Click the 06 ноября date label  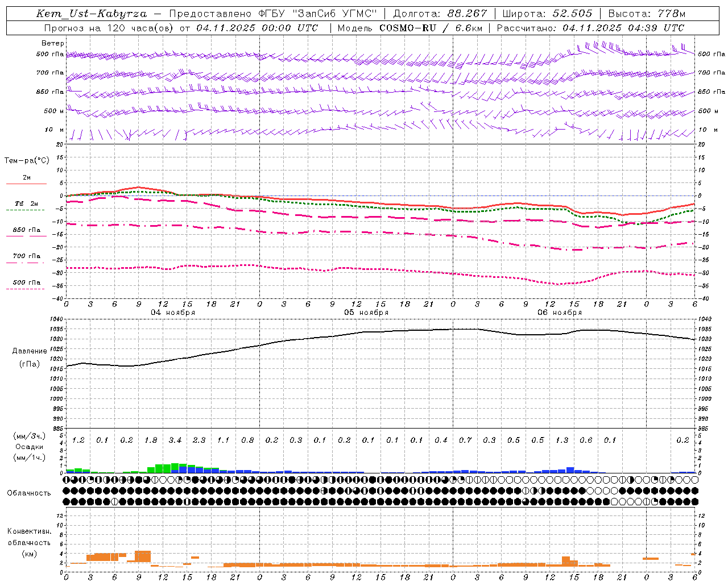click(560, 313)
